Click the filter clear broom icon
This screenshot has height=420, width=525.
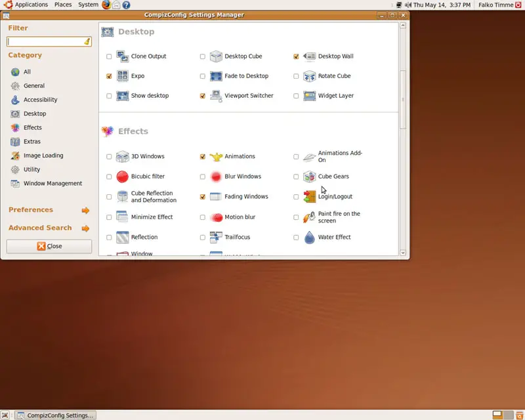(87, 41)
